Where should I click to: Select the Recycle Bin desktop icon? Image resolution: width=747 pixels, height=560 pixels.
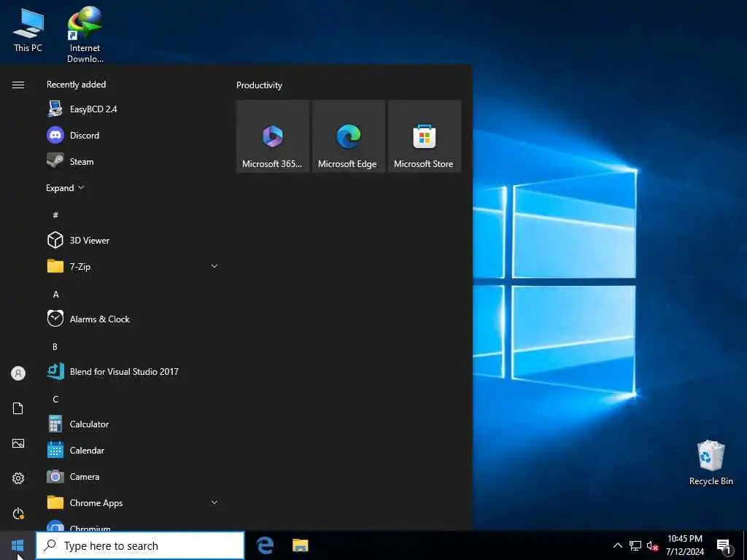click(711, 463)
